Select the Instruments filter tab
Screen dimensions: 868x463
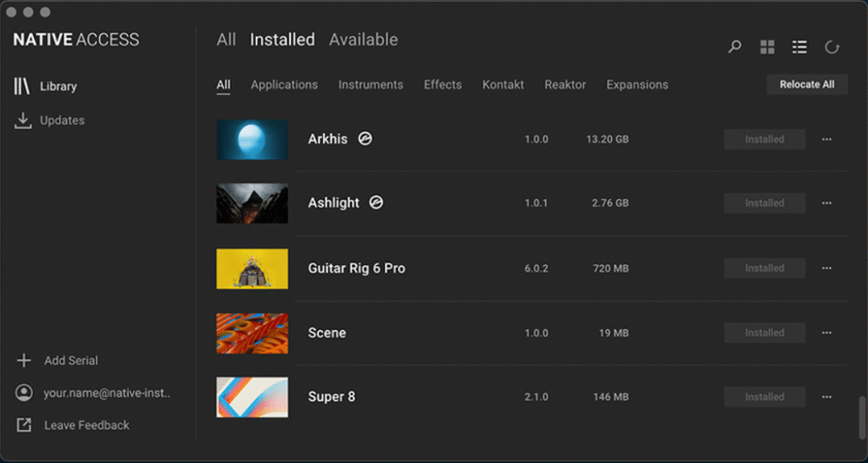[370, 85]
